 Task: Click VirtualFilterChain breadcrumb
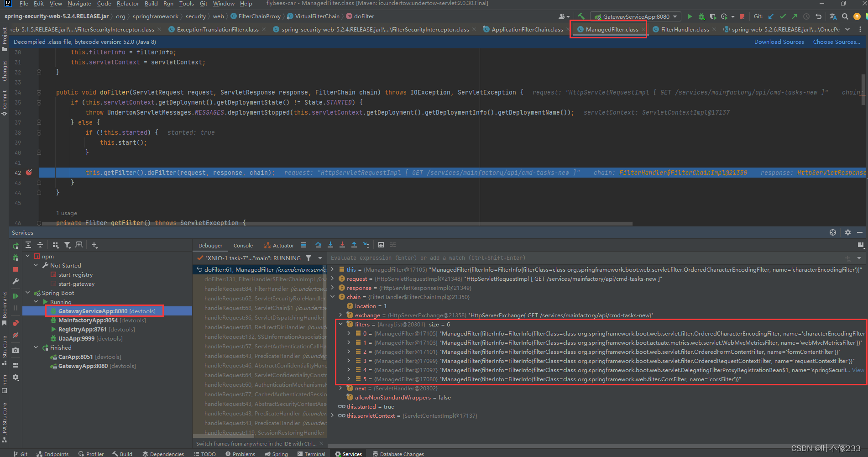coord(314,16)
